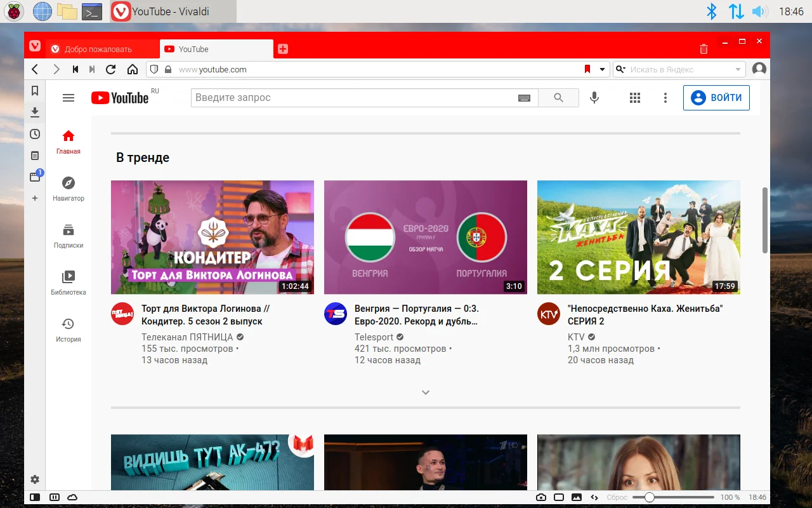Open Подписки in YouTube sidebar
This screenshot has width=812, height=508.
point(69,236)
